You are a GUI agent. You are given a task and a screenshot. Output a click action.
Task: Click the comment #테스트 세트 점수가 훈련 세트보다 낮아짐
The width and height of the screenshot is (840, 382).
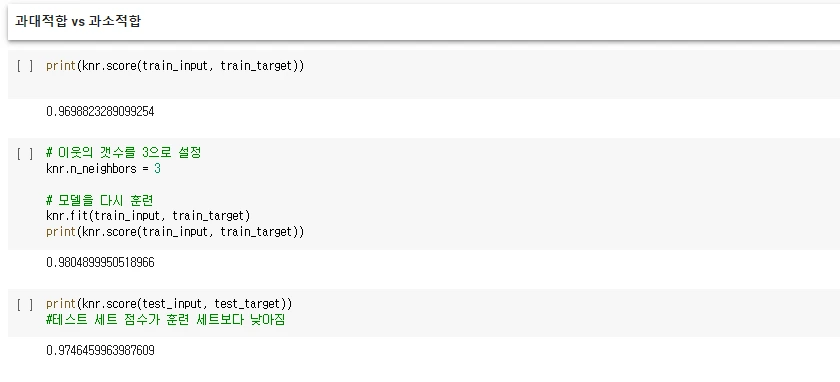tap(166, 320)
